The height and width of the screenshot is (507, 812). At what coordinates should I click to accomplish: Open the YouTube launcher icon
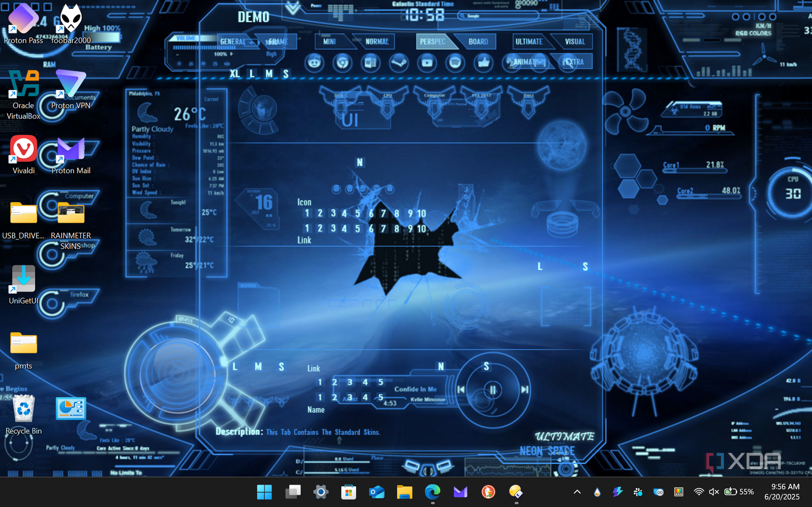pos(427,63)
